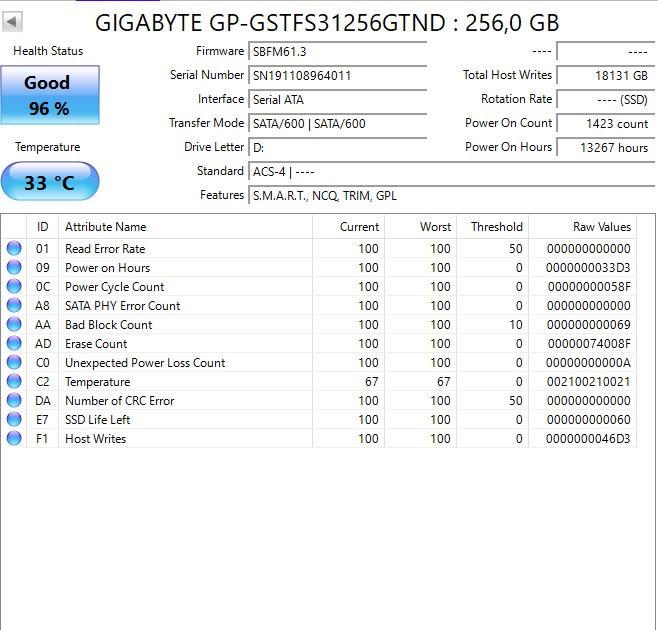This screenshot has height=630, width=658.
Task: Select the Power Cycle Count attribute name
Action: [x=115, y=287]
